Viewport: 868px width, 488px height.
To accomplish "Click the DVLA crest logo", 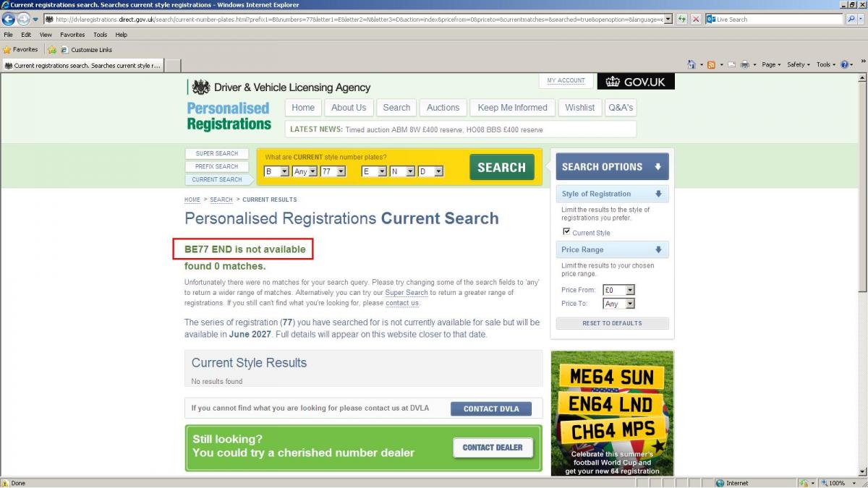I will point(201,87).
